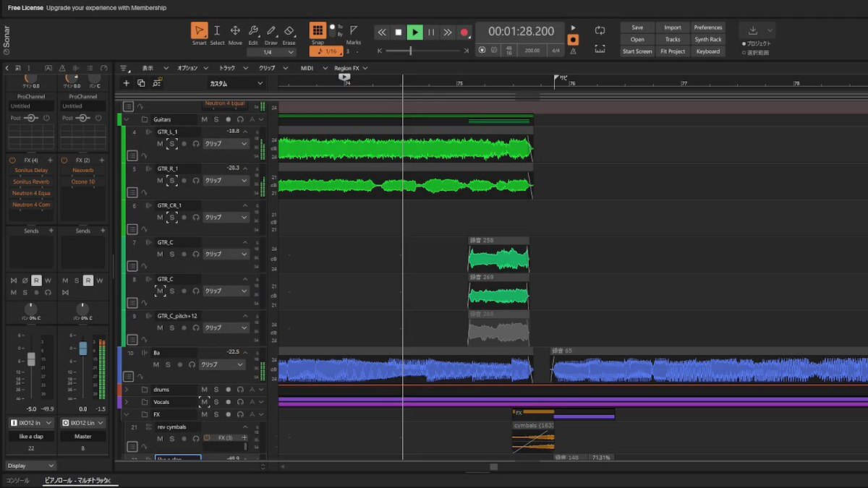The image size is (868, 488).
Task: Toggle loop playback icon
Action: click(600, 30)
